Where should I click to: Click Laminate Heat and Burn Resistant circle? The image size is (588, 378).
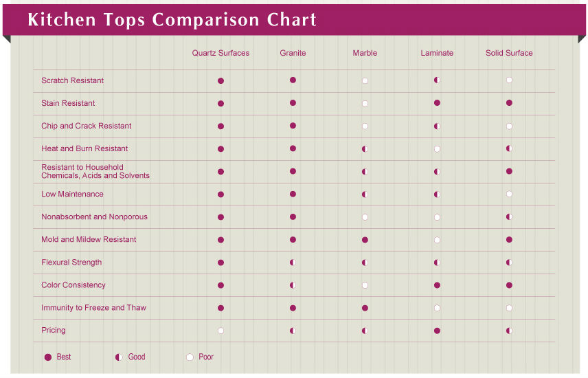437,149
